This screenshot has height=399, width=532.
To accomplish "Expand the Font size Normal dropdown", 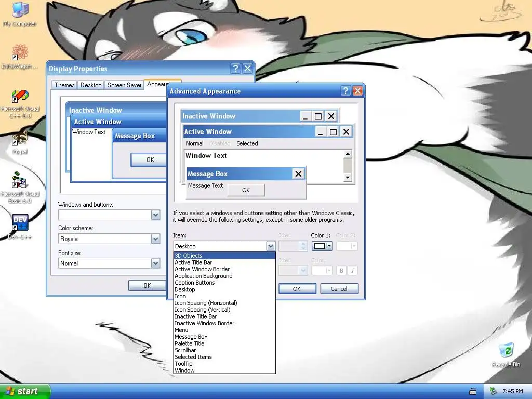I will (x=155, y=263).
